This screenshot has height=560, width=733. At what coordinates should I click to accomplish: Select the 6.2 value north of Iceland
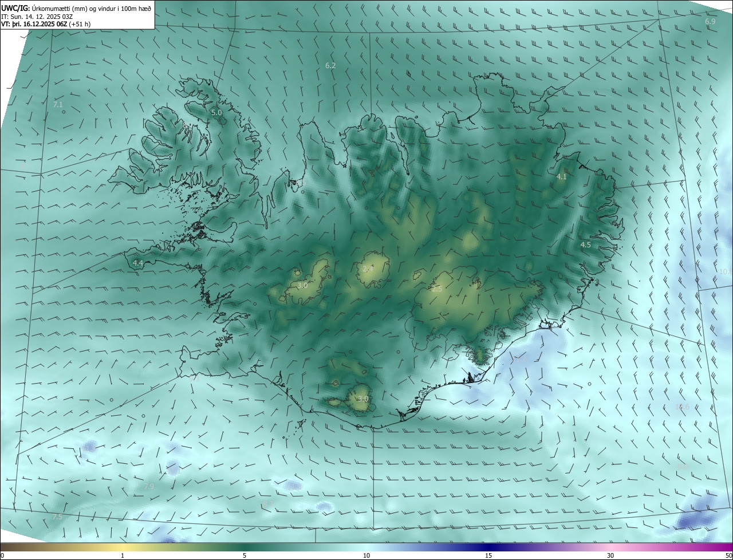330,66
